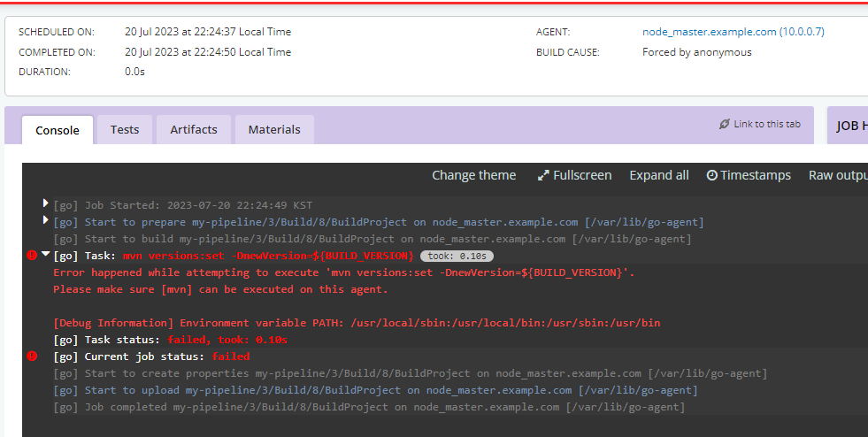Click 'Start to build my-pipeline' log line

coord(373,239)
